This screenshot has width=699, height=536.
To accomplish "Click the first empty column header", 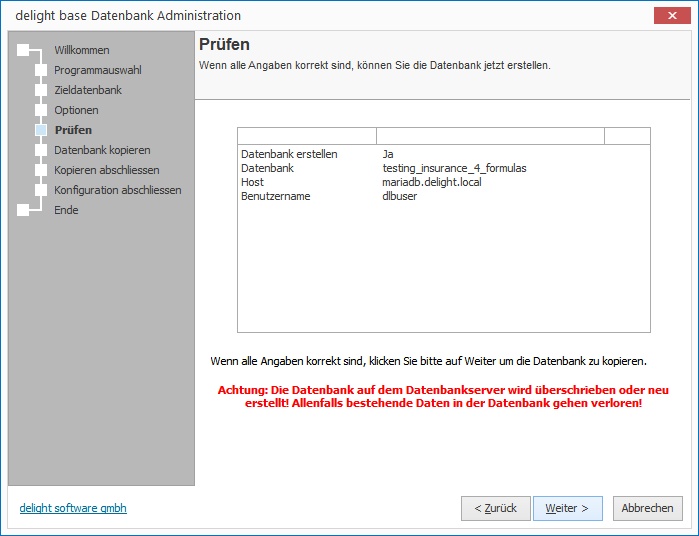I will pos(306,136).
